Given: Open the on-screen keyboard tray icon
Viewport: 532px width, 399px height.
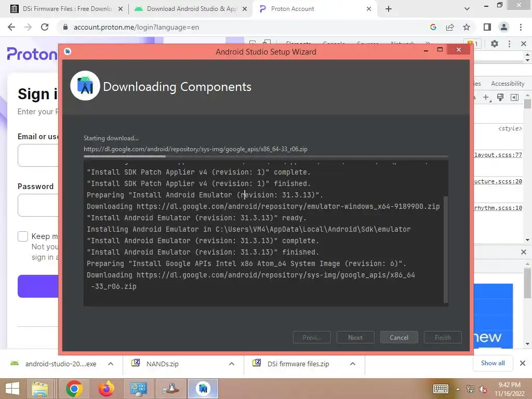Looking at the screenshot, I should coord(441,389).
